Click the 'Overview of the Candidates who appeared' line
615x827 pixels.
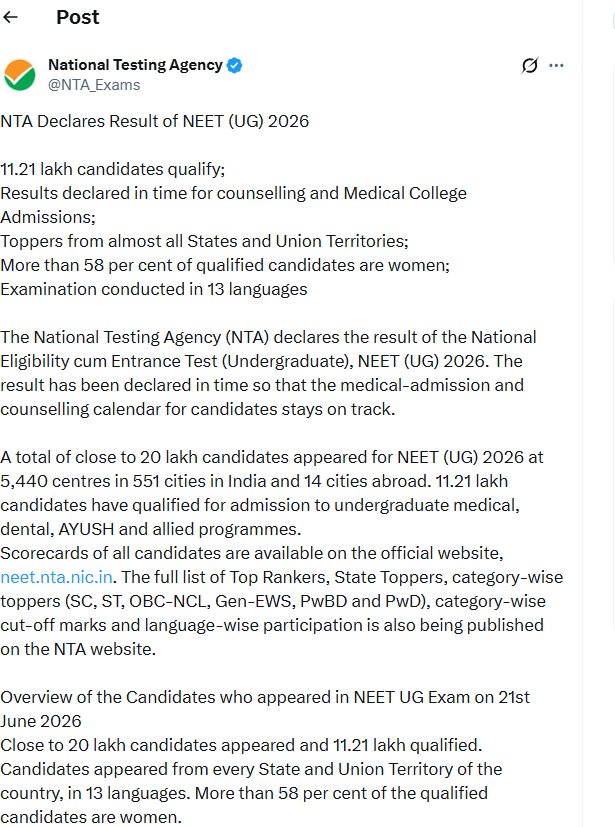265,697
